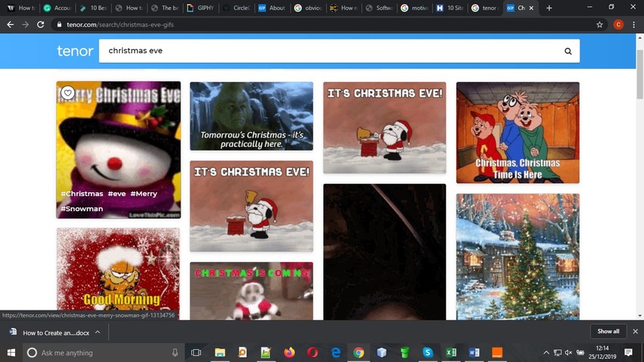Click the #Snowman hashtag
644x362 pixels.
(82, 208)
